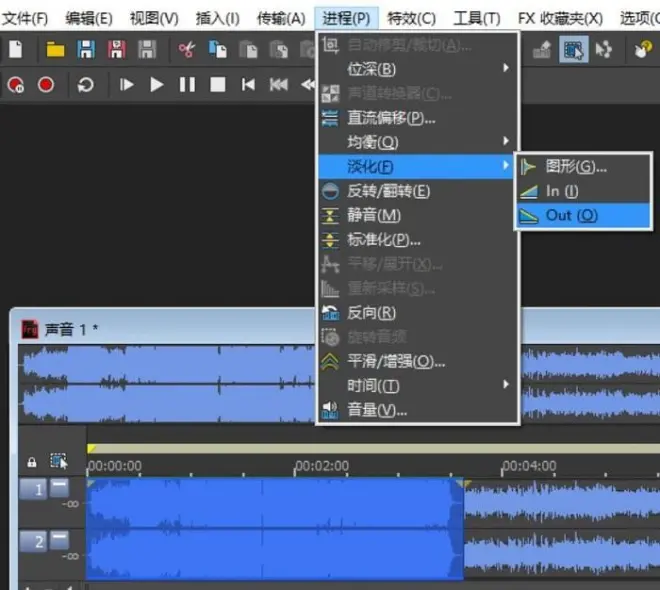This screenshot has width=660, height=590.
Task: Select channel 1 header button
Action: point(33,489)
